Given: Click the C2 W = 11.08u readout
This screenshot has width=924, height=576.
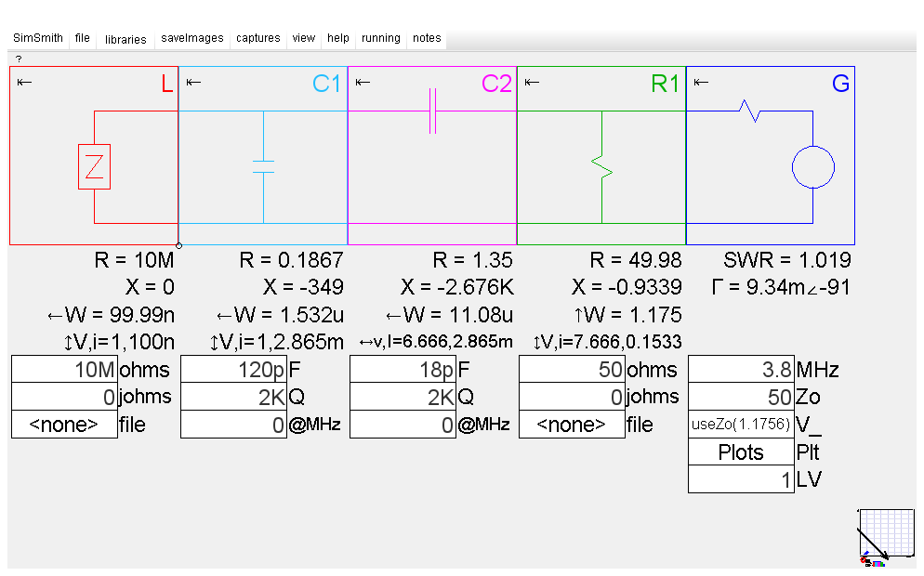Looking at the screenshot, I should point(449,315).
